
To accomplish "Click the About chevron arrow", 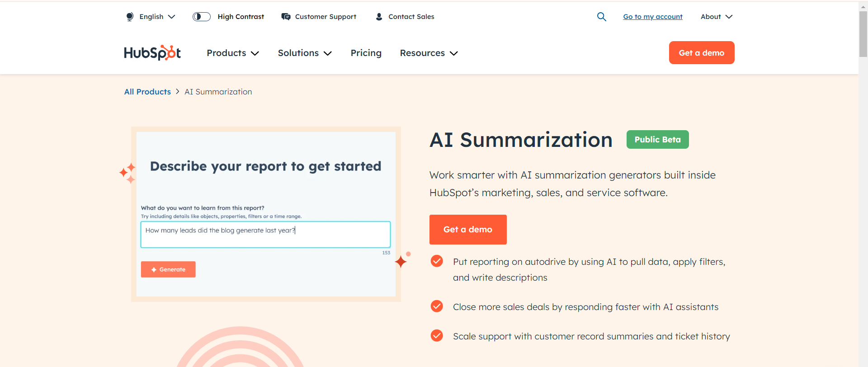I will click(x=729, y=17).
